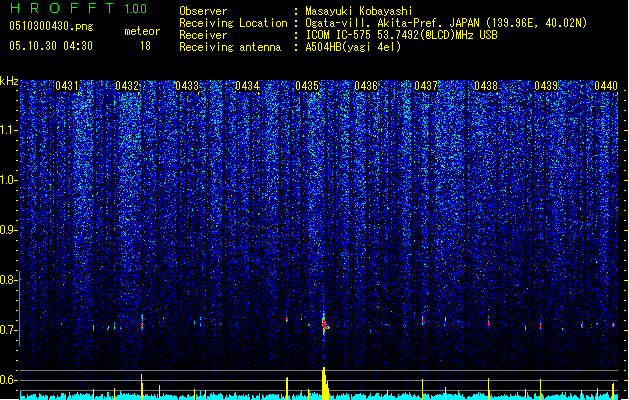The width and height of the screenshot is (629, 400).
Task: Select the Ogata-vill. Akita-Pref. JAPAN location text
Action: [x=446, y=23]
